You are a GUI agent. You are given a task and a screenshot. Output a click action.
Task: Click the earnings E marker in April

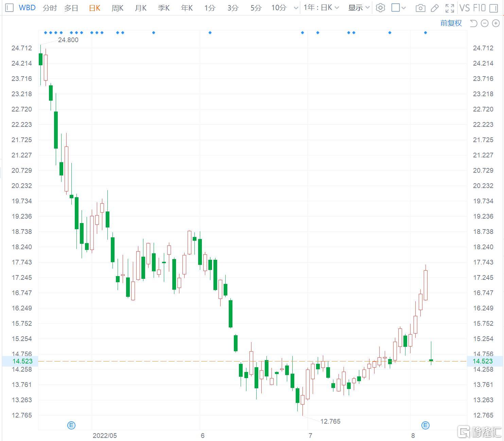pyautogui.click(x=71, y=425)
